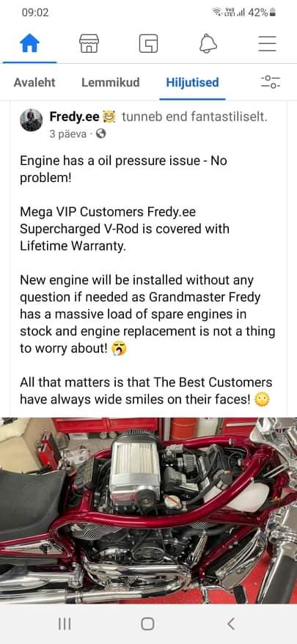The height and width of the screenshot is (644, 297).
Task: Tap the feeling emoji beside Fredy.ee
Action: pyautogui.click(x=111, y=117)
